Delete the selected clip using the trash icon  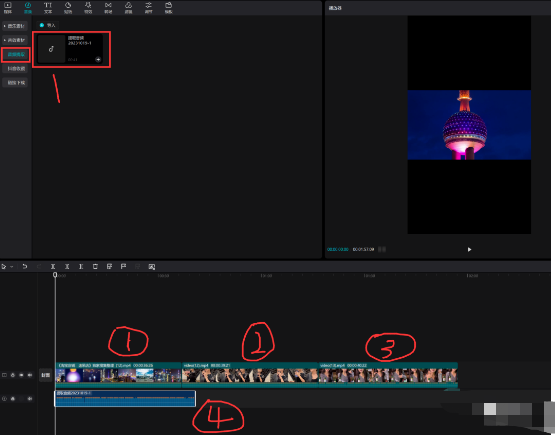[95, 267]
